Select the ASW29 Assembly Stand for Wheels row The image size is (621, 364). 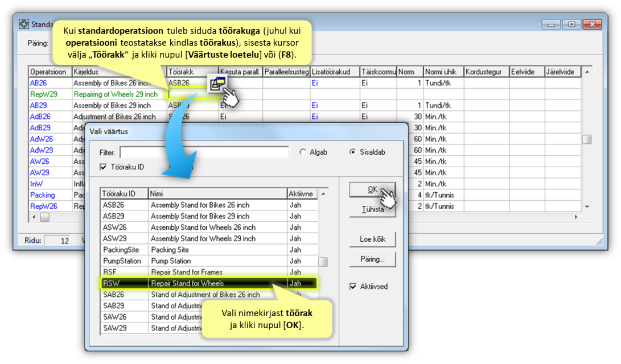pyautogui.click(x=209, y=238)
